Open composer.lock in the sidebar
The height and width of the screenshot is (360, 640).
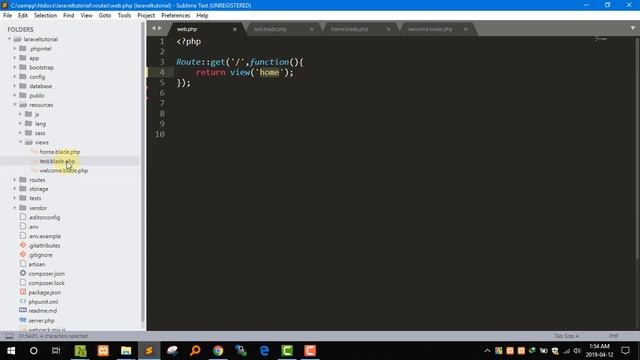(x=46, y=283)
